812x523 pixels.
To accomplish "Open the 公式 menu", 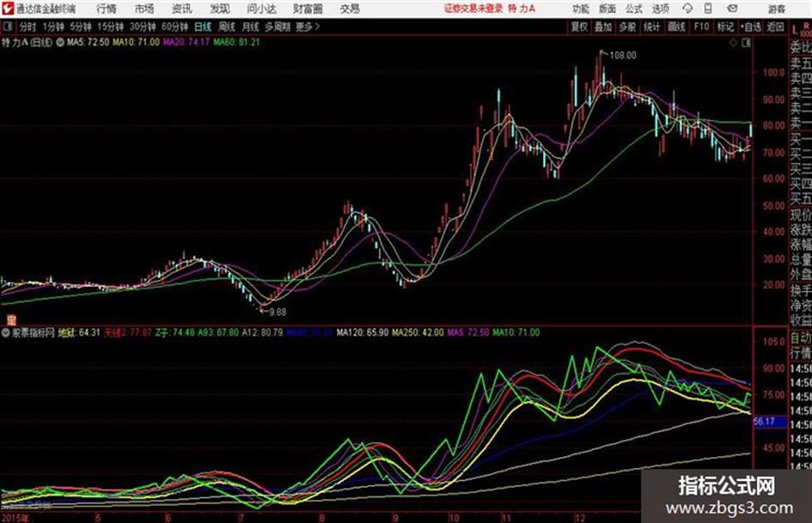I will [x=634, y=9].
